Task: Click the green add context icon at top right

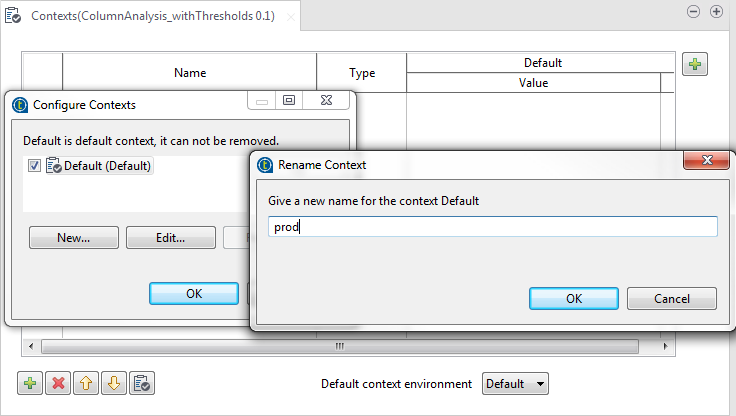Action: tap(695, 65)
